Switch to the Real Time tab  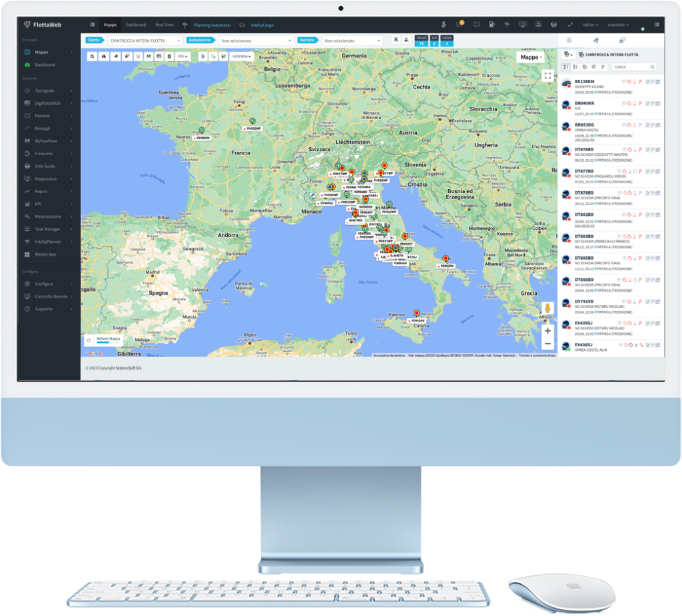coord(164,25)
